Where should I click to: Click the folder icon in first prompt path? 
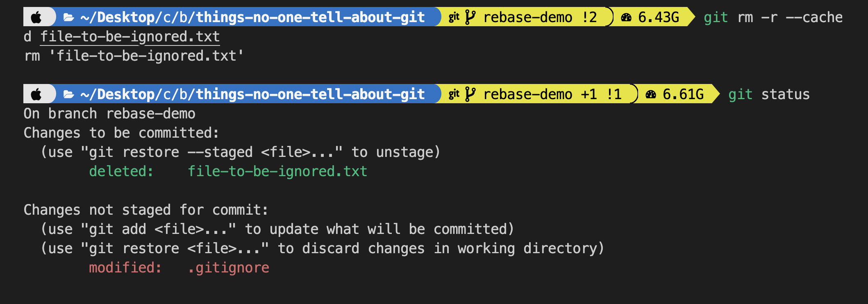68,18
